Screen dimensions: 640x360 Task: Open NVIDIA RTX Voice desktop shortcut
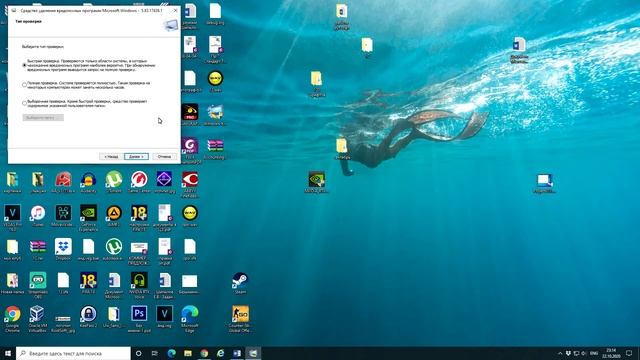click(139, 286)
